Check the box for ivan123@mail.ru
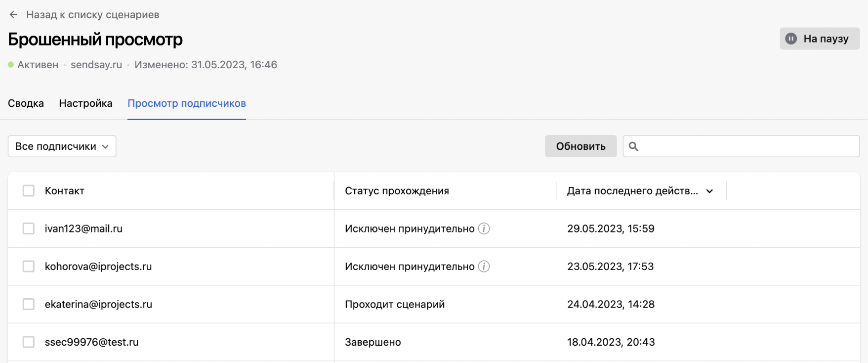868x363 pixels. pyautogui.click(x=29, y=228)
